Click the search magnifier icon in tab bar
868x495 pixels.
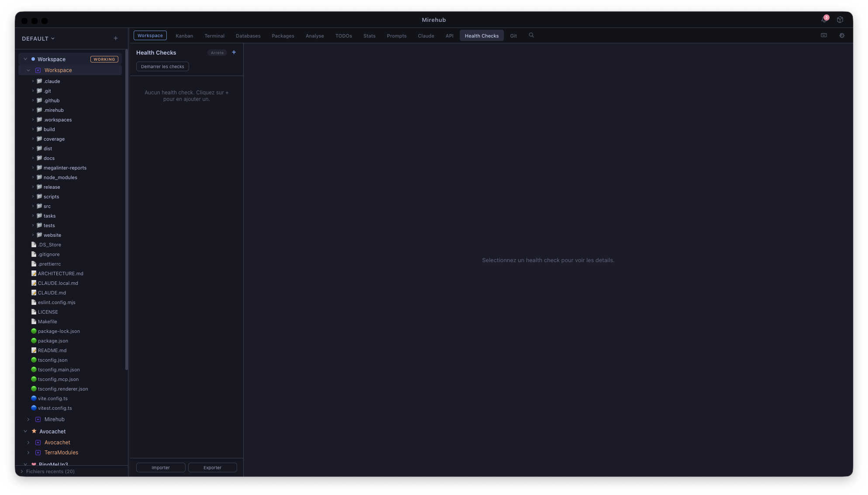point(531,35)
